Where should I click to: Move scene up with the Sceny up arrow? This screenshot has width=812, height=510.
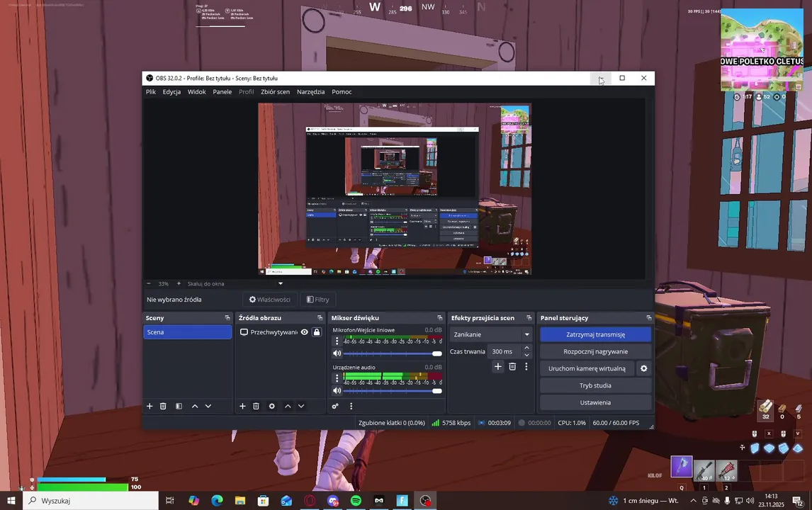point(195,406)
